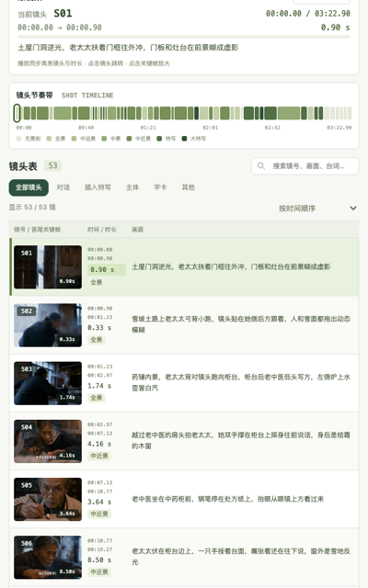Click the 中近景 tag in S04 row

99,456
